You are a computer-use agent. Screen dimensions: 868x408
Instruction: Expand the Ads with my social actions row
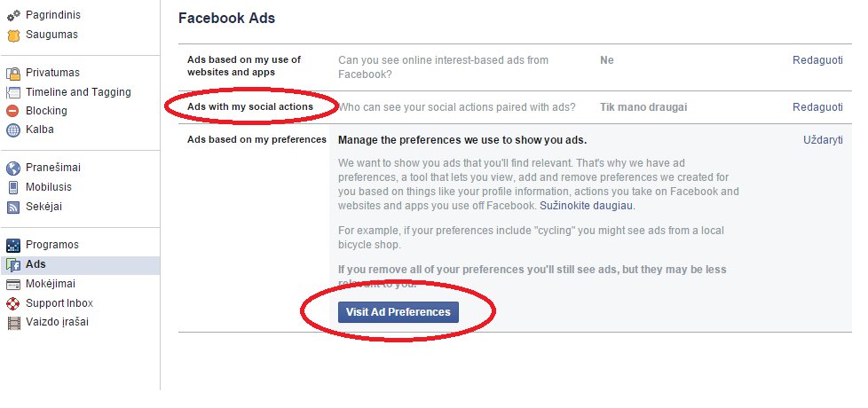pyautogui.click(x=515, y=107)
